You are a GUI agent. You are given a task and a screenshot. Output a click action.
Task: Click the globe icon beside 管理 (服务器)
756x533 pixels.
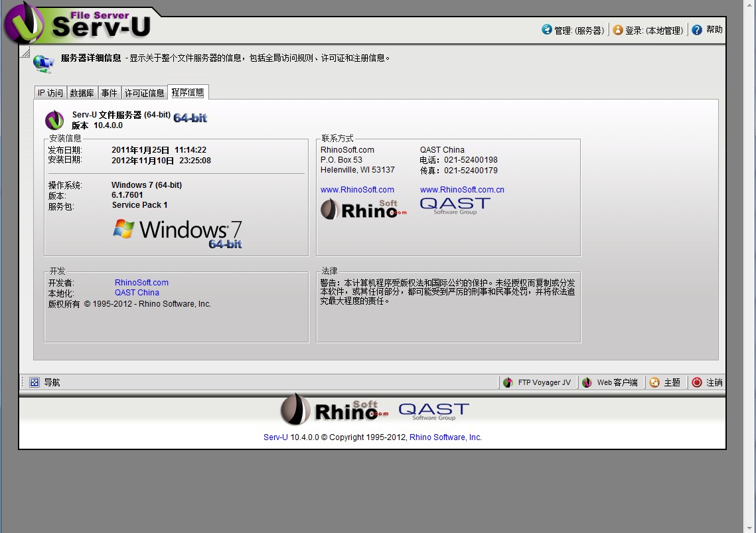coord(547,29)
